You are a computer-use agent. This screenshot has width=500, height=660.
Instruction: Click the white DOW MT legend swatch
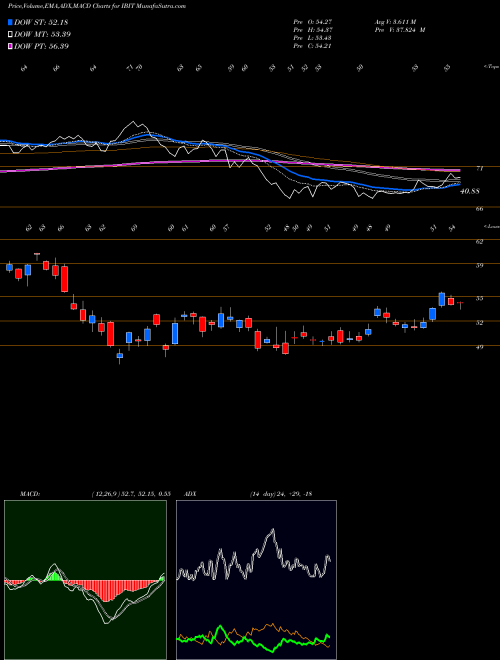point(11,34)
